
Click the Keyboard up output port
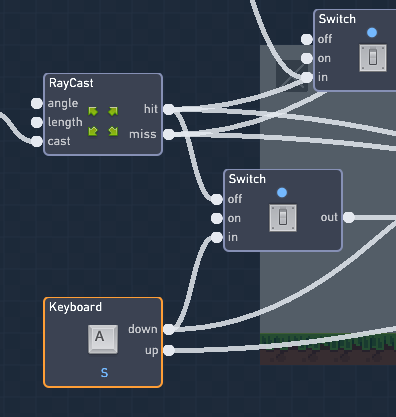click(169, 350)
